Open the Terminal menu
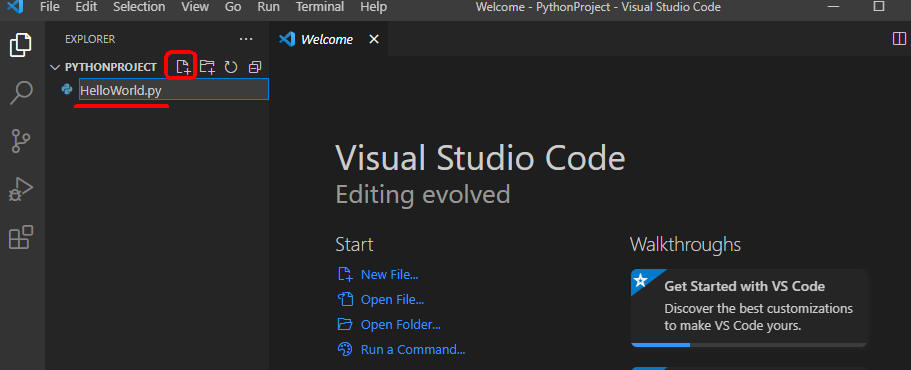The height and width of the screenshot is (370, 911). click(320, 7)
